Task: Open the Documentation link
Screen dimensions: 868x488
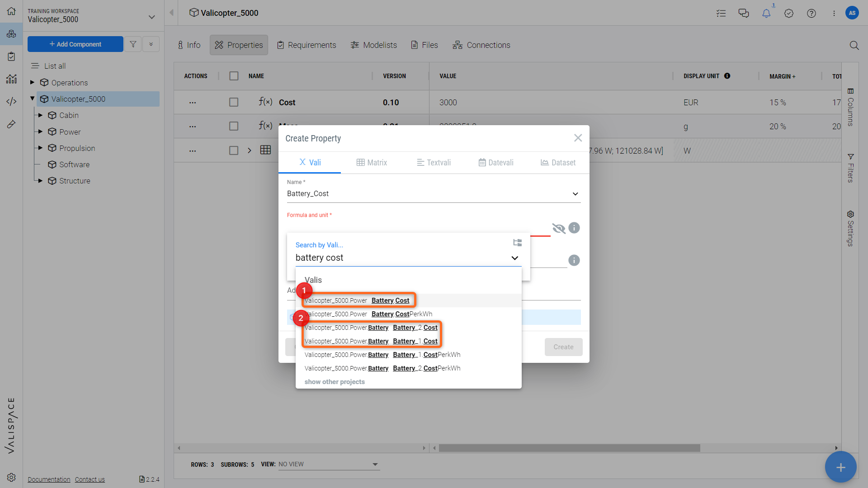Action: coord(49,479)
